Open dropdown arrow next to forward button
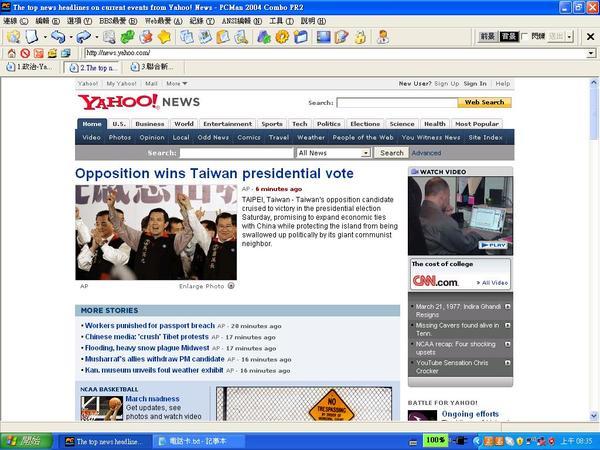The height and width of the screenshot is (450, 600). 96,37
